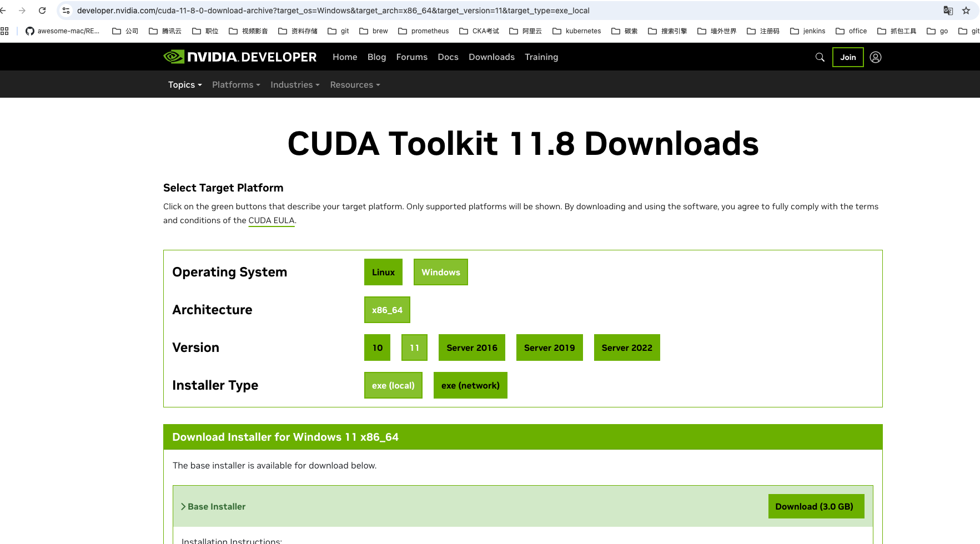Select Server 2016 version
Screen dimensions: 980x544
472,347
